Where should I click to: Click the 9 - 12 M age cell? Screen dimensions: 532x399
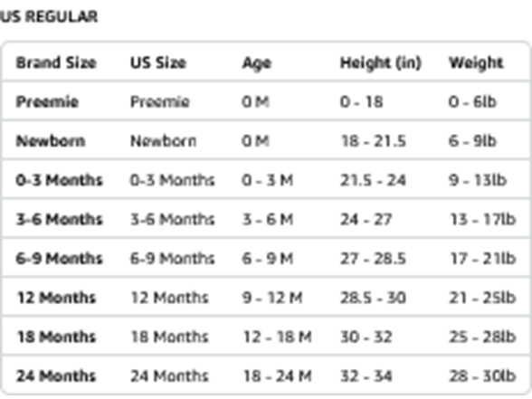(x=272, y=298)
